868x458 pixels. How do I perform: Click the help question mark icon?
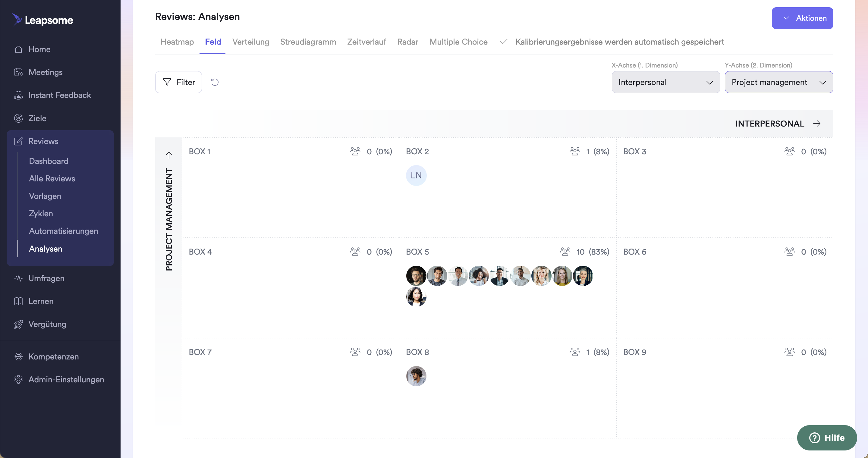(x=814, y=438)
